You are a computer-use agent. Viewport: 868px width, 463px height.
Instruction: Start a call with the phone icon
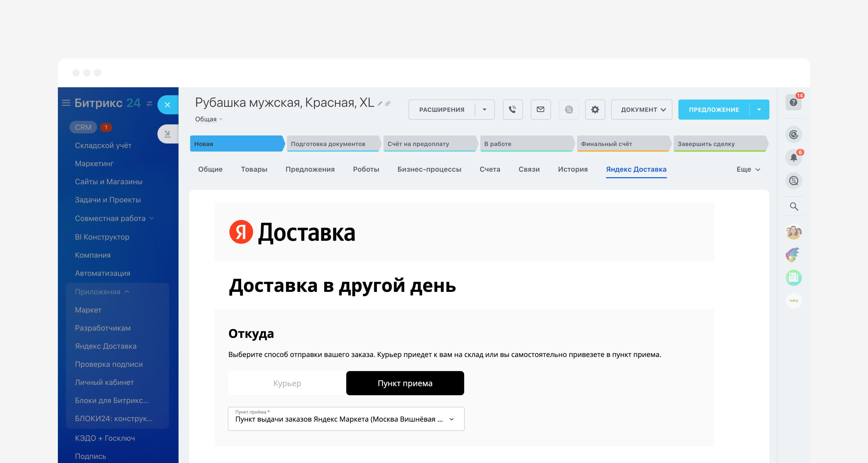click(512, 109)
